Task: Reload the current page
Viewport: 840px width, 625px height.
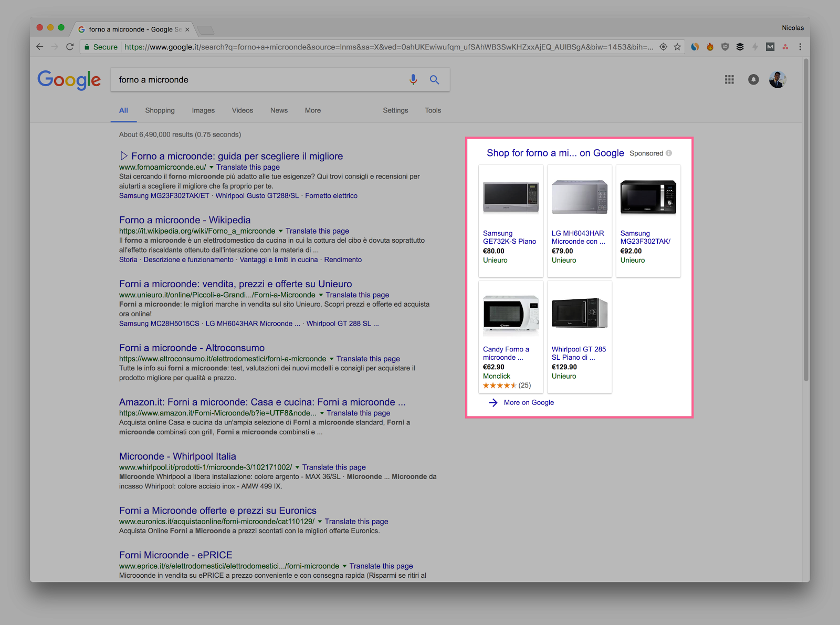Action: click(x=70, y=47)
